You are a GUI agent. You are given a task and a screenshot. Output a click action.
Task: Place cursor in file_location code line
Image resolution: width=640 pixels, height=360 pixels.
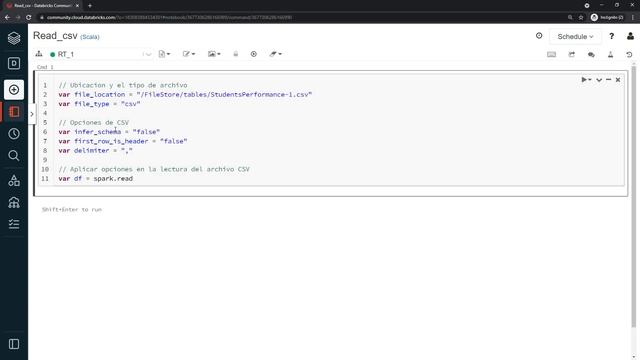point(185,94)
